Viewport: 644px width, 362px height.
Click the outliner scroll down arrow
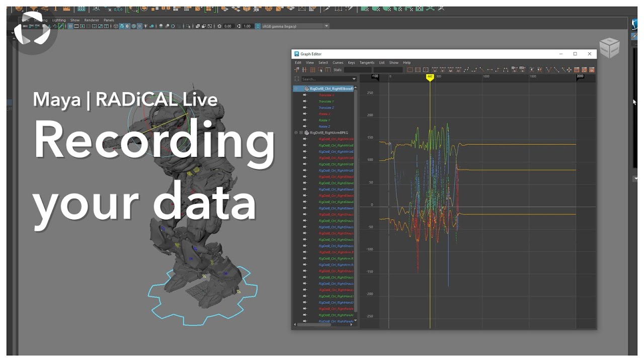pyautogui.click(x=356, y=320)
